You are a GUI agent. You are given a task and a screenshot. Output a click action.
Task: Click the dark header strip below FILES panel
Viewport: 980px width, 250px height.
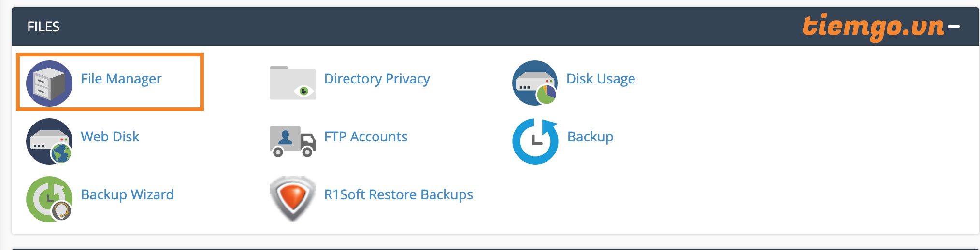pyautogui.click(x=490, y=249)
